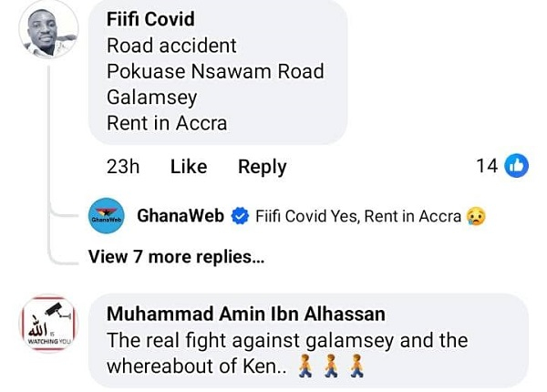Click GhanaWeb's blue verified badge
Viewport: 547px width, 392px height.
241,217
